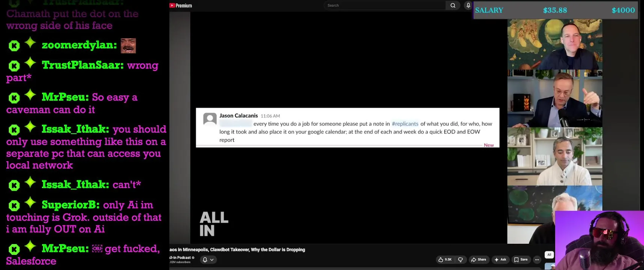
Task: Click the YouTube Premium logo
Action: coord(181,6)
